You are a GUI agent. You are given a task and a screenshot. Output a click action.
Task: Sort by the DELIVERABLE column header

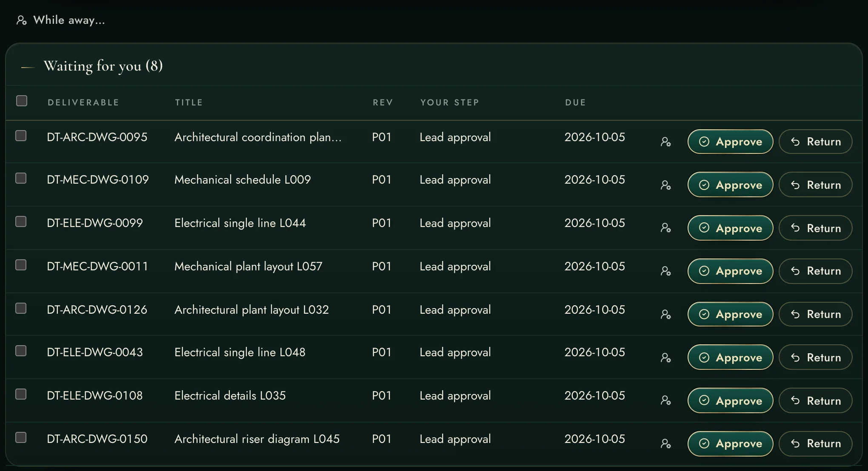pyautogui.click(x=83, y=102)
